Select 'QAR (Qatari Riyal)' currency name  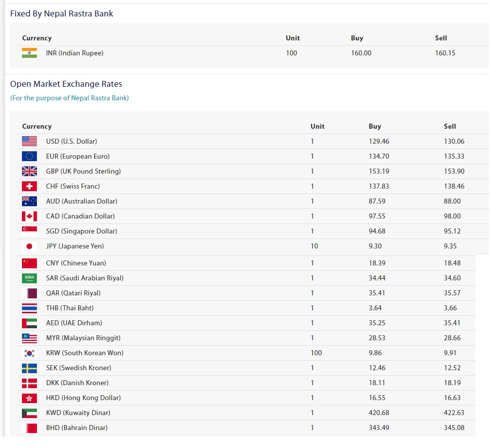point(73,293)
